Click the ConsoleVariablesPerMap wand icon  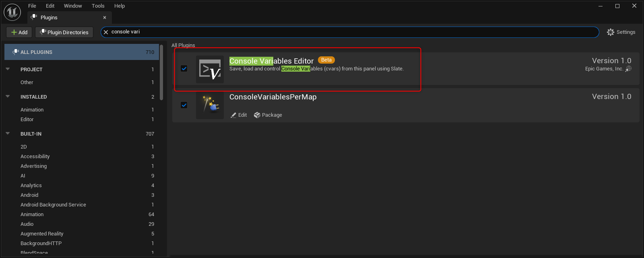pyautogui.click(x=210, y=105)
